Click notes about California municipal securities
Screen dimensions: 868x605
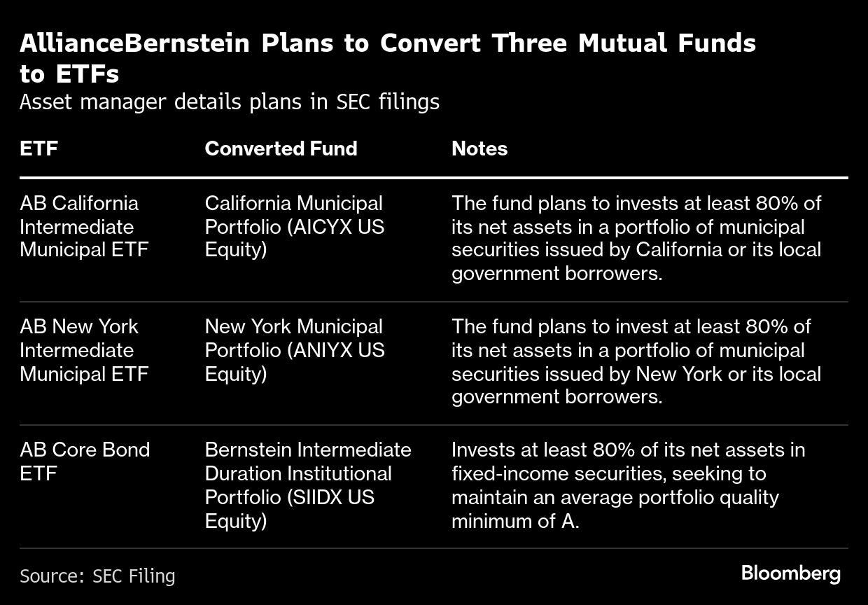click(636, 239)
